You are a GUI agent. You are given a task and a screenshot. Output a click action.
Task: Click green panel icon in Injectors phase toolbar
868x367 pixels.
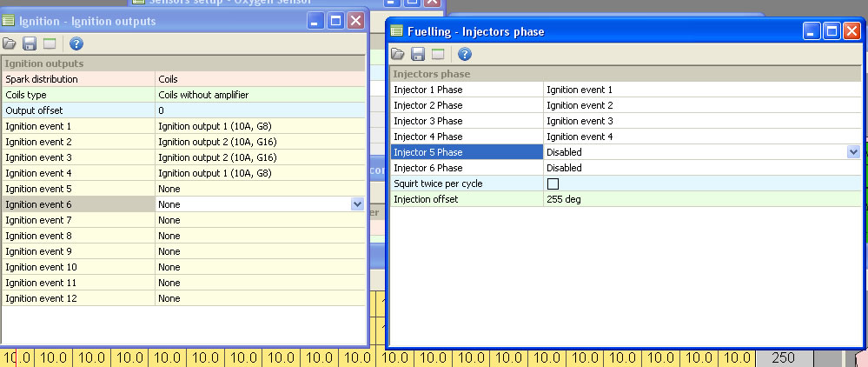[x=438, y=55]
